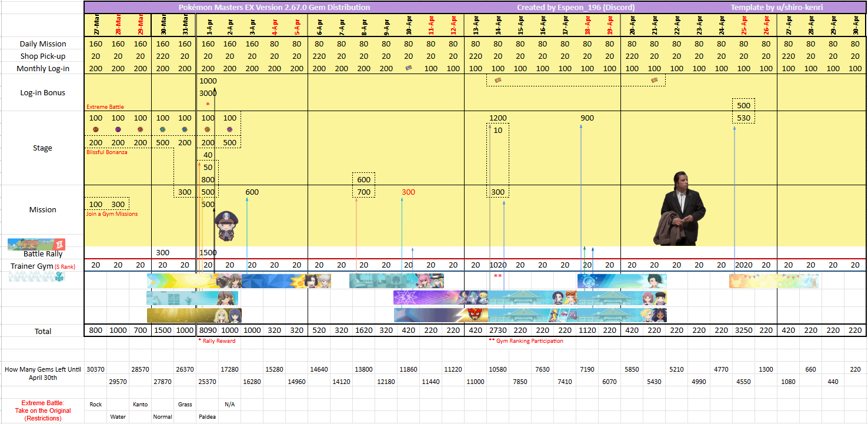Open the blue banner with orange sun emblem
Image resolution: width=868 pixels, height=424 pixels.
[x=286, y=281]
